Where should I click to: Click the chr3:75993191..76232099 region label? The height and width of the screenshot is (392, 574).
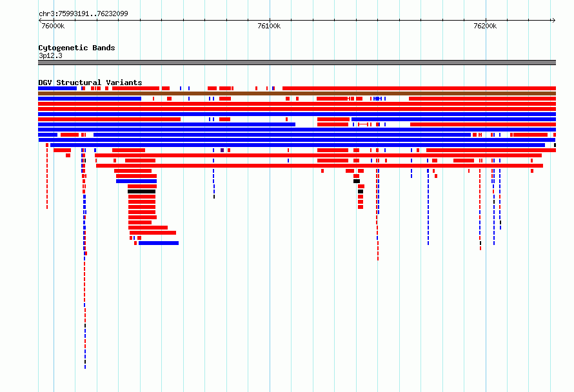[x=83, y=14]
